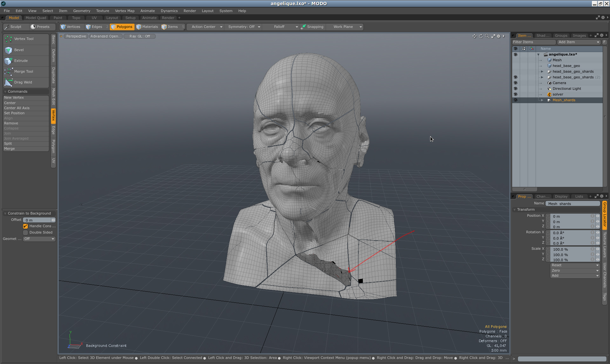Toggle visibility of solver item
The image size is (610, 364).
[515, 95]
